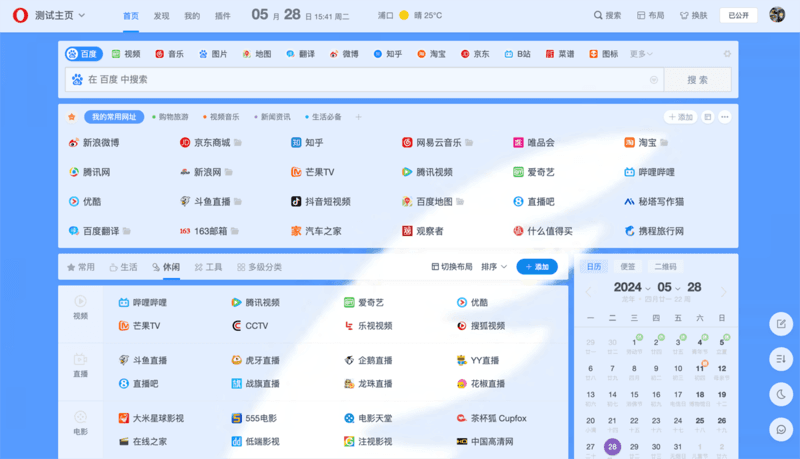Open the 知乎 bookmark
Screen dimensions: 800x459
coord(307,142)
